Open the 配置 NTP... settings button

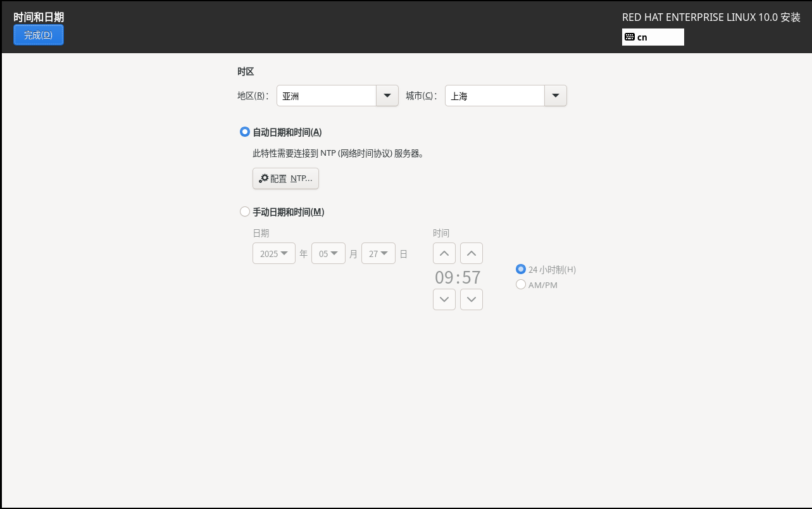285,179
